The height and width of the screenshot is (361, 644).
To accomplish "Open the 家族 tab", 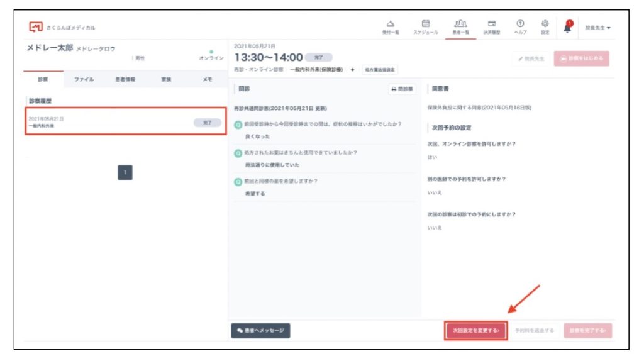I will click(166, 80).
